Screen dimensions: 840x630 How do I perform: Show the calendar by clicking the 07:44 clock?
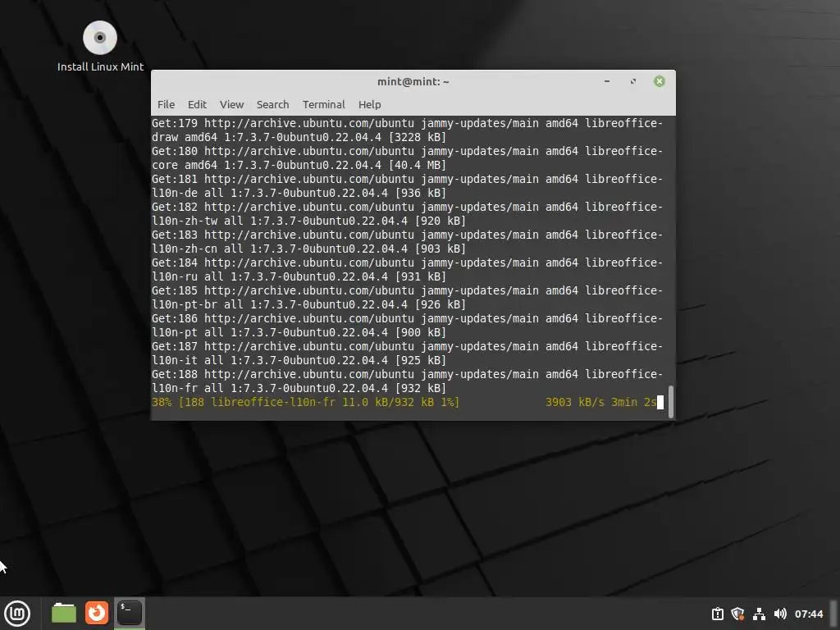(x=808, y=614)
